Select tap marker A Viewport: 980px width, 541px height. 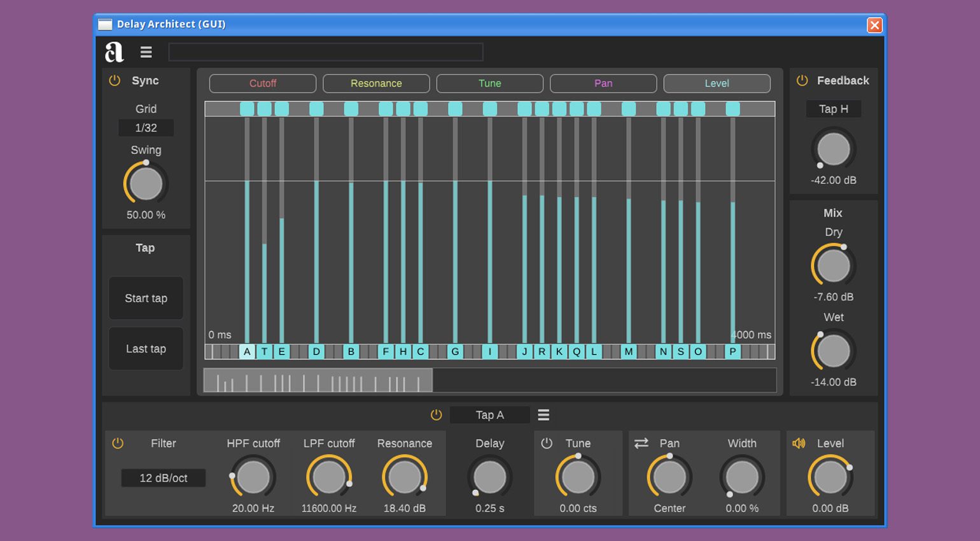pyautogui.click(x=247, y=351)
